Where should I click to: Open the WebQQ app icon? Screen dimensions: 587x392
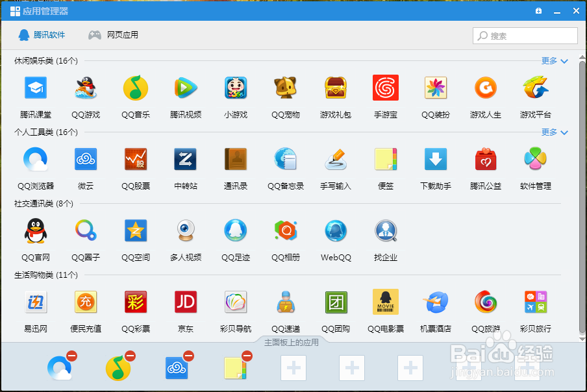pyautogui.click(x=336, y=231)
